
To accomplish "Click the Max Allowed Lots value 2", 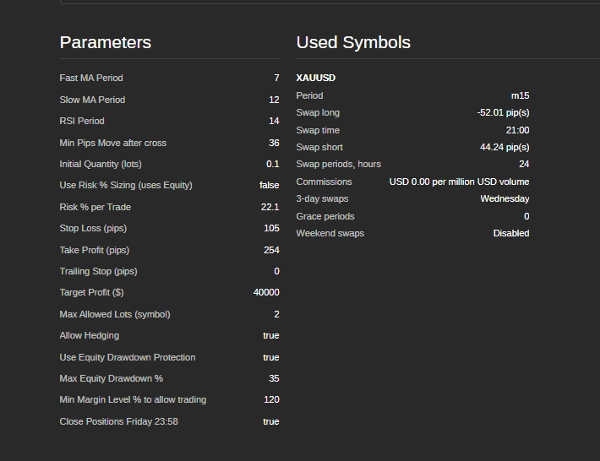I will click(277, 314).
